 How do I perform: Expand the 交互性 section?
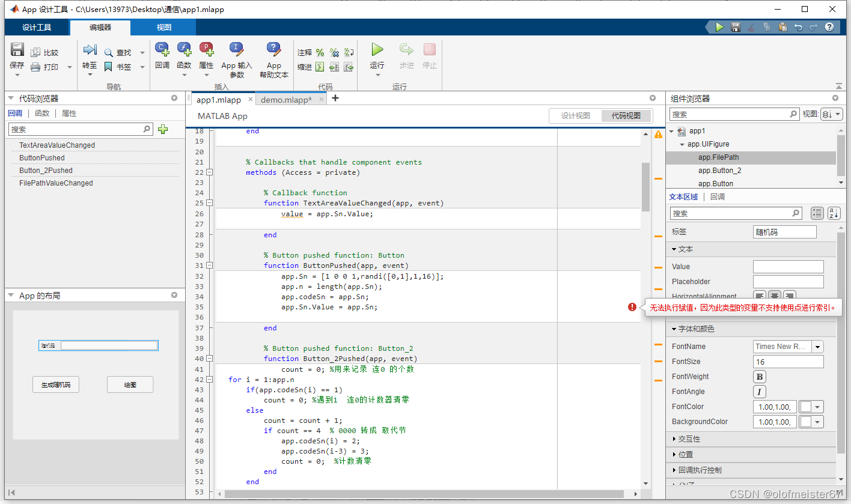pos(689,439)
